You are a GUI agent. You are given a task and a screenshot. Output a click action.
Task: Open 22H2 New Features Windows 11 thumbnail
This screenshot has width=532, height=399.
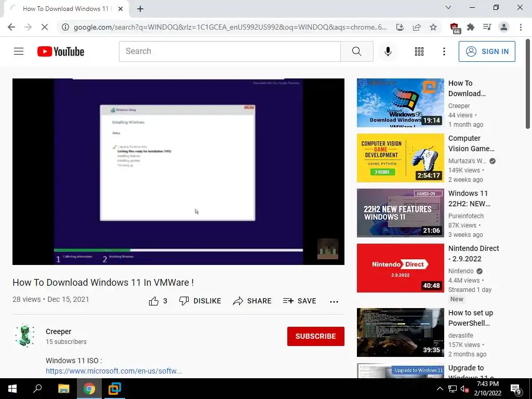(401, 213)
